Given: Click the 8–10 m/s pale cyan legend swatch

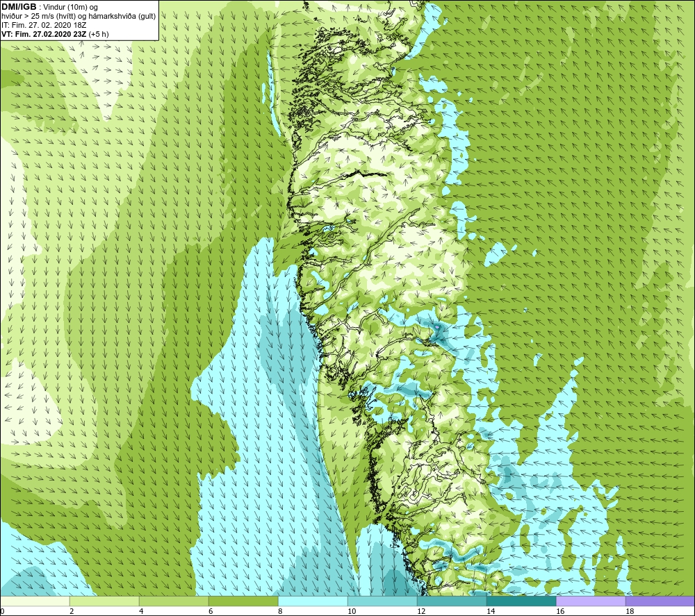Looking at the screenshot, I should coord(313,601).
